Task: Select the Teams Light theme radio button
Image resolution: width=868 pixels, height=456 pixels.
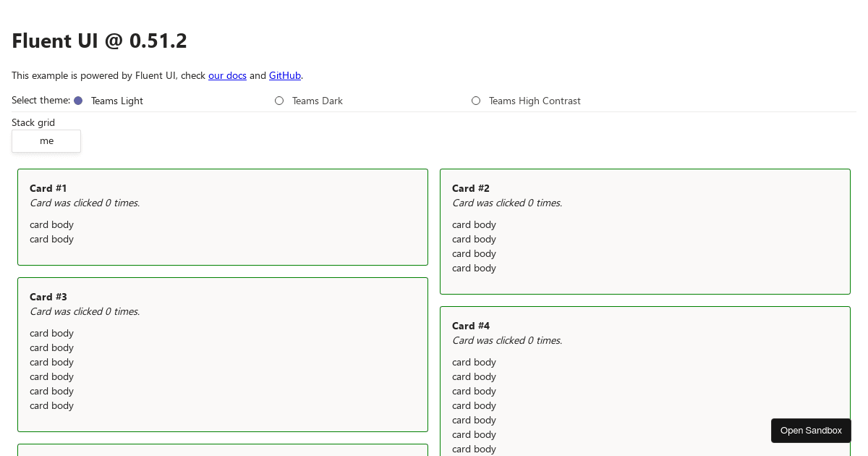Action: (77, 100)
